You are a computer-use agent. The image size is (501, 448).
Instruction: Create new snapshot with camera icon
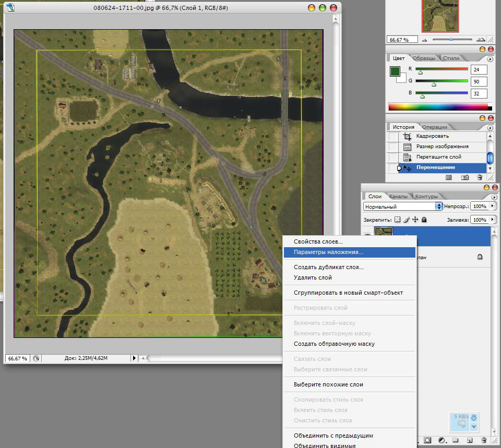click(465, 177)
